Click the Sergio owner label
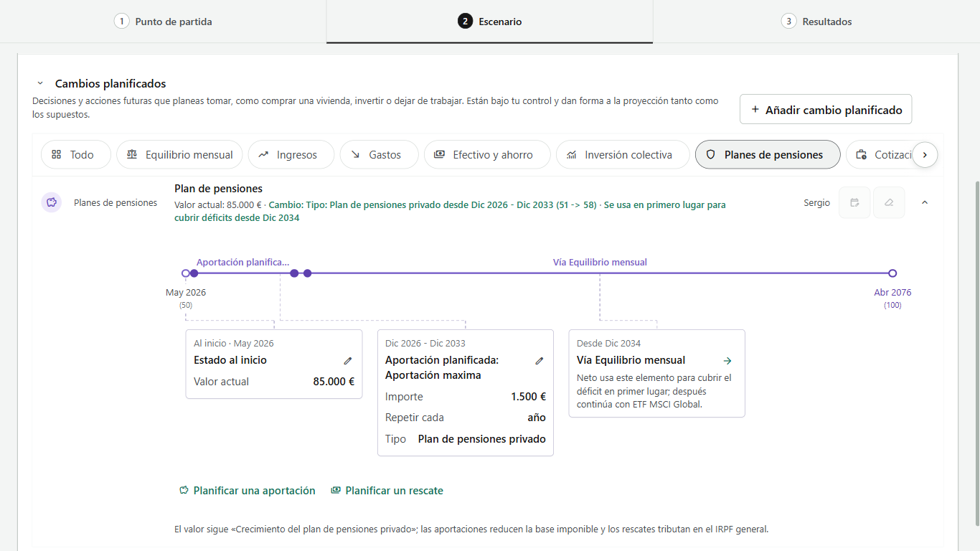 [x=816, y=203]
